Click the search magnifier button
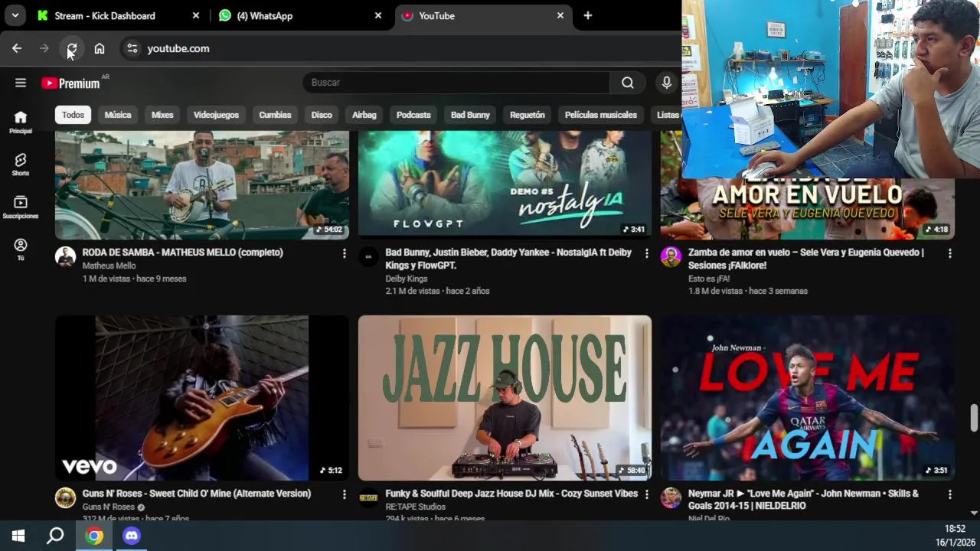The width and height of the screenshot is (980, 551). point(628,83)
